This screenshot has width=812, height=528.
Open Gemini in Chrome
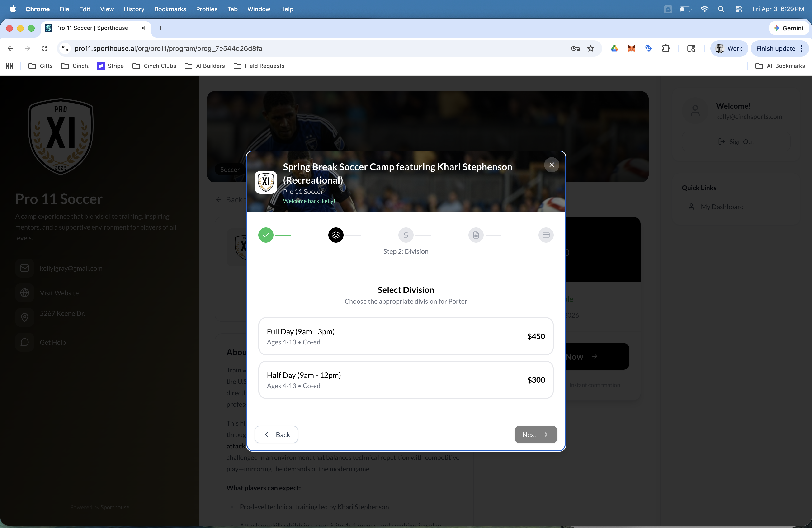[788, 28]
